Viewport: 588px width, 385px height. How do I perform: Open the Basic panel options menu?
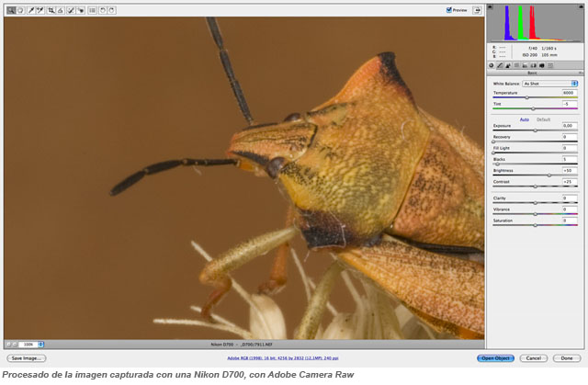(x=581, y=73)
